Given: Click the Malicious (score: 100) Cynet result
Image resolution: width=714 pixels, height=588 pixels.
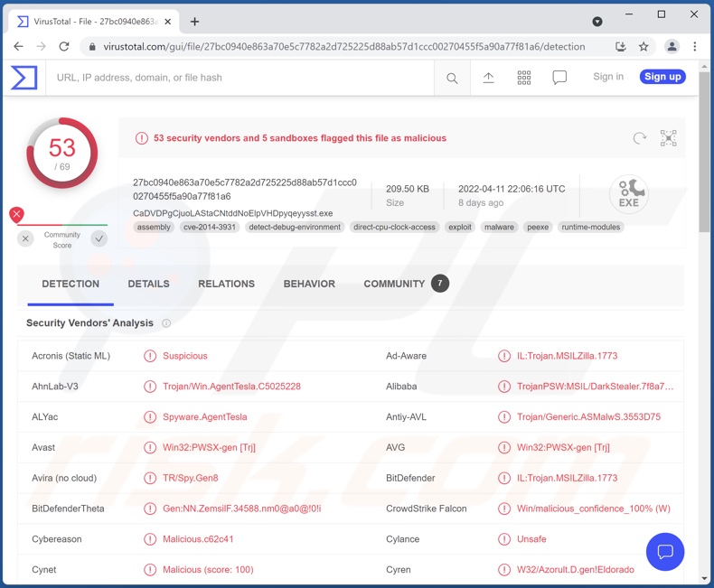Looking at the screenshot, I should pos(208,570).
